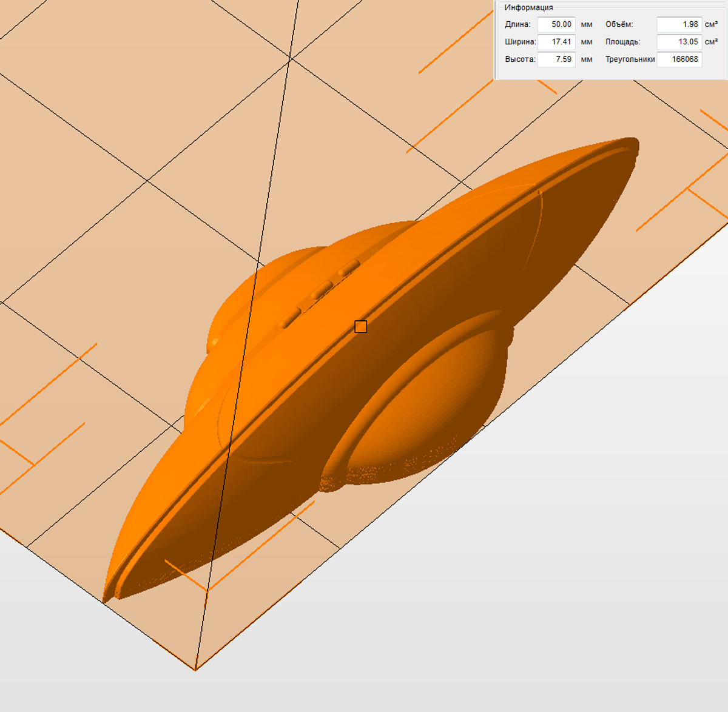The image size is (728, 712).
Task: Click the см³ unit beside the volume field
Action: click(711, 24)
